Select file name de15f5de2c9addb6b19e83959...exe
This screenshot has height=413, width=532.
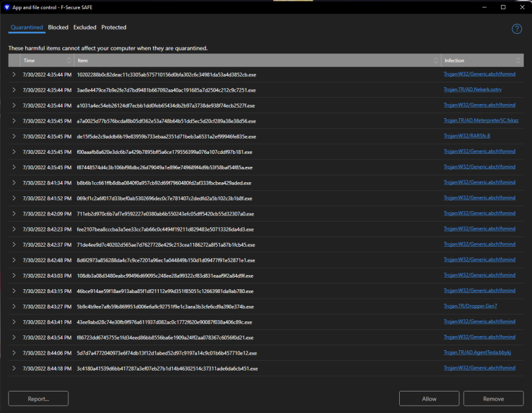(x=166, y=137)
